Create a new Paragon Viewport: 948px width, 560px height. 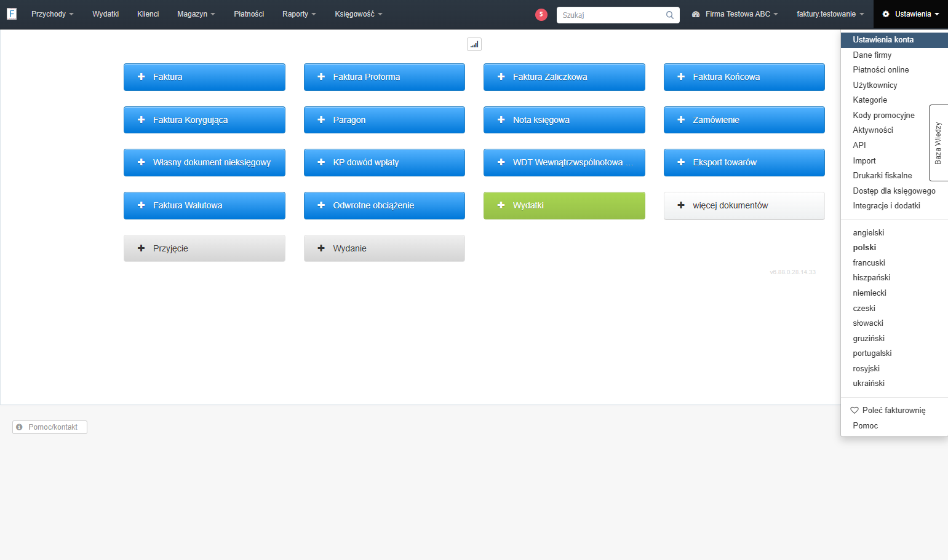[x=384, y=120]
